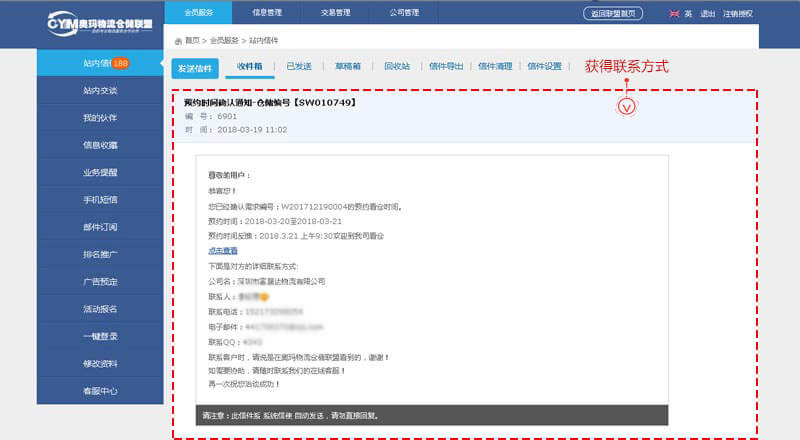Image resolution: width=800 pixels, height=440 pixels.
Task: Click the 点击查看 link in the message
Action: 223,250
